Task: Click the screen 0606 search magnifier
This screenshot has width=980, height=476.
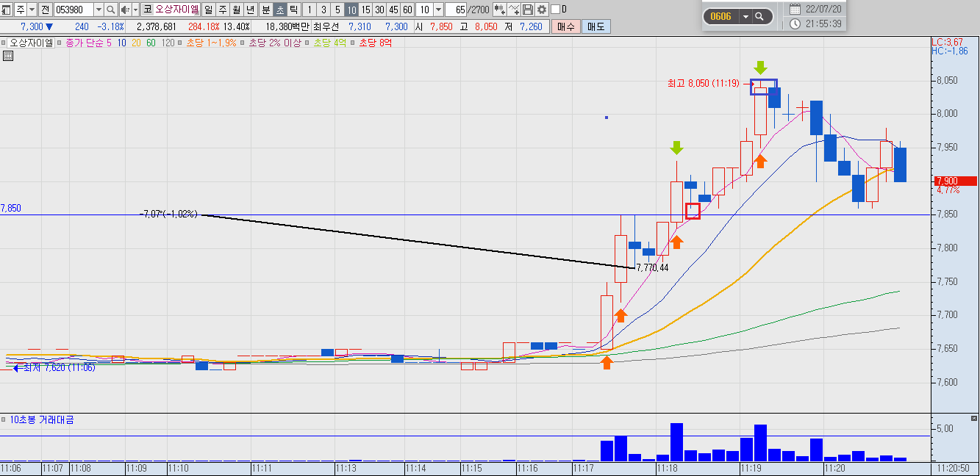Action: (x=759, y=16)
